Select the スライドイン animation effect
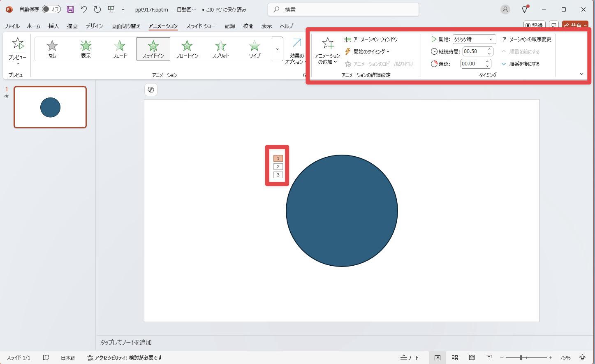The width and height of the screenshot is (595, 364). tap(153, 49)
